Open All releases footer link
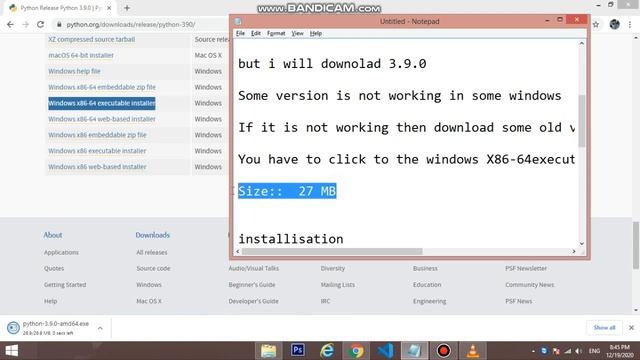640x360 pixels. pos(152,252)
